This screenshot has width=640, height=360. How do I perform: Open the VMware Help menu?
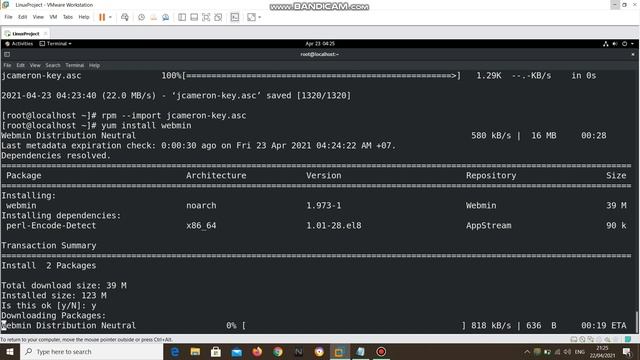(x=84, y=17)
